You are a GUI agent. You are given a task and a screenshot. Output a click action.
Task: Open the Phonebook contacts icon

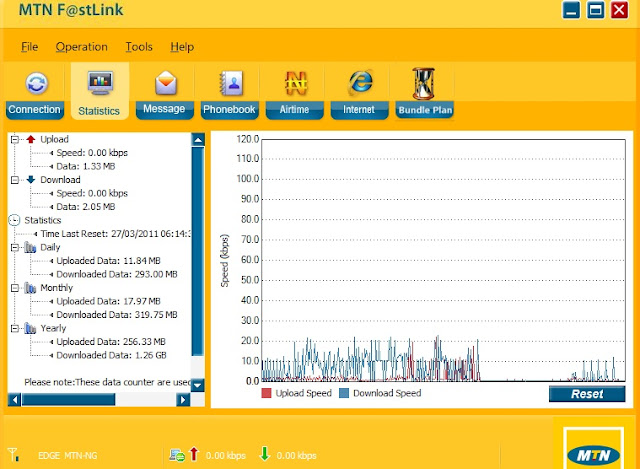click(231, 83)
